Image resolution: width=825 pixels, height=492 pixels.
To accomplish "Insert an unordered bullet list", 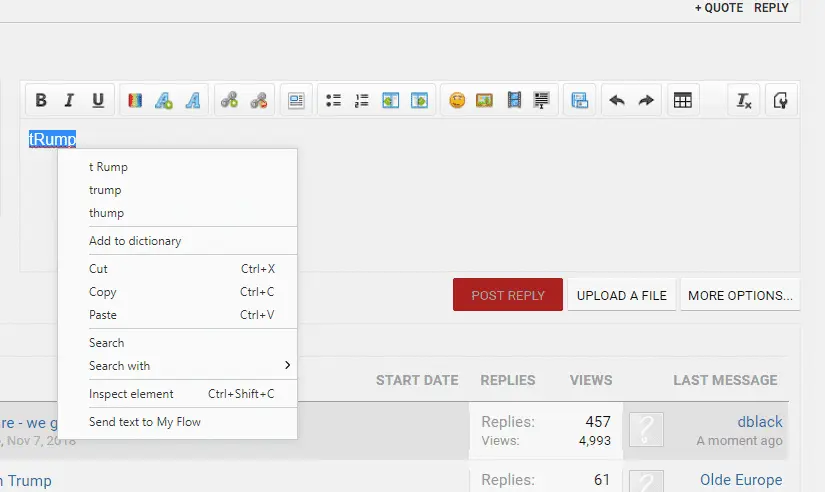I will pyautogui.click(x=333, y=100).
